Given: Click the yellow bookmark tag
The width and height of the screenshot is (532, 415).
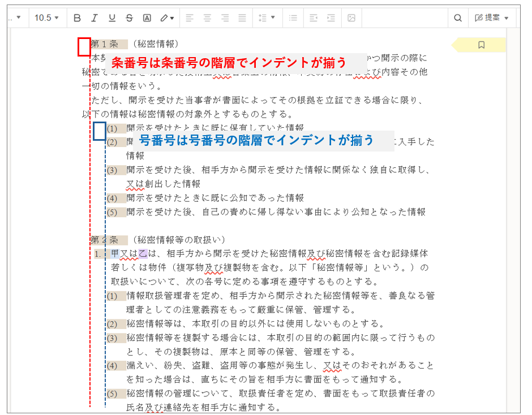Looking at the screenshot, I should (480, 45).
